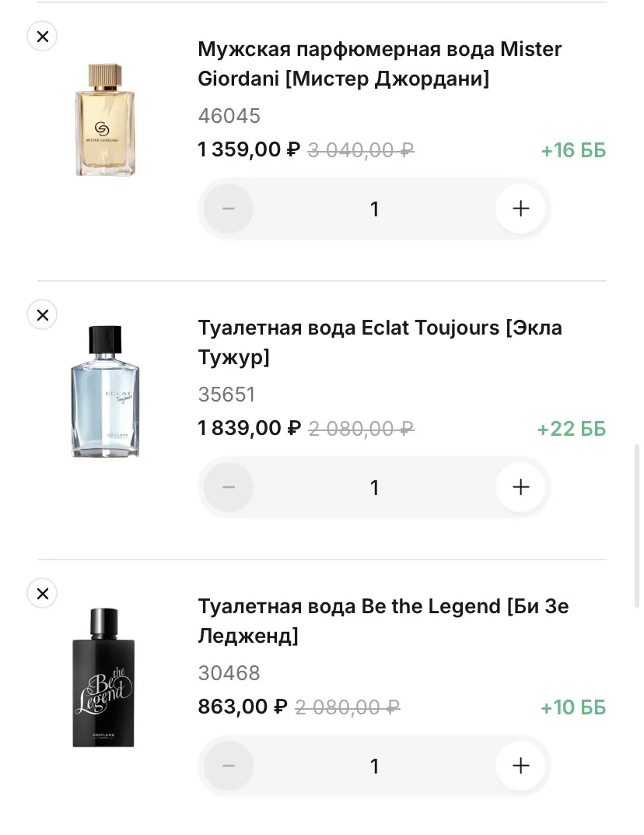Click the Be the Legend quantity field

(x=374, y=766)
